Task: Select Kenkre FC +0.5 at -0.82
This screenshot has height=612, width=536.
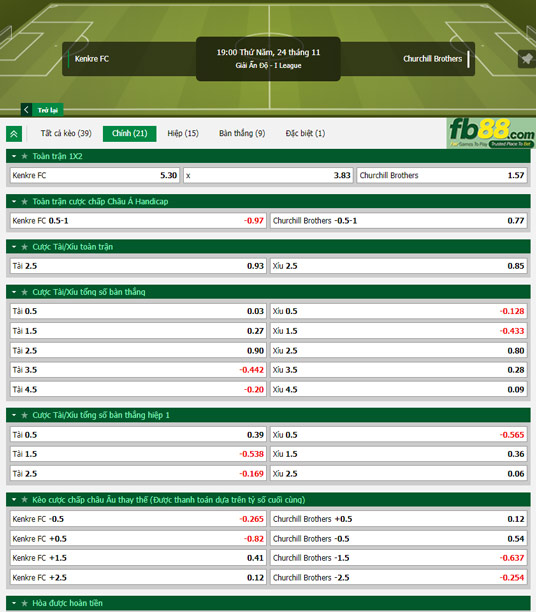Action: [x=138, y=539]
